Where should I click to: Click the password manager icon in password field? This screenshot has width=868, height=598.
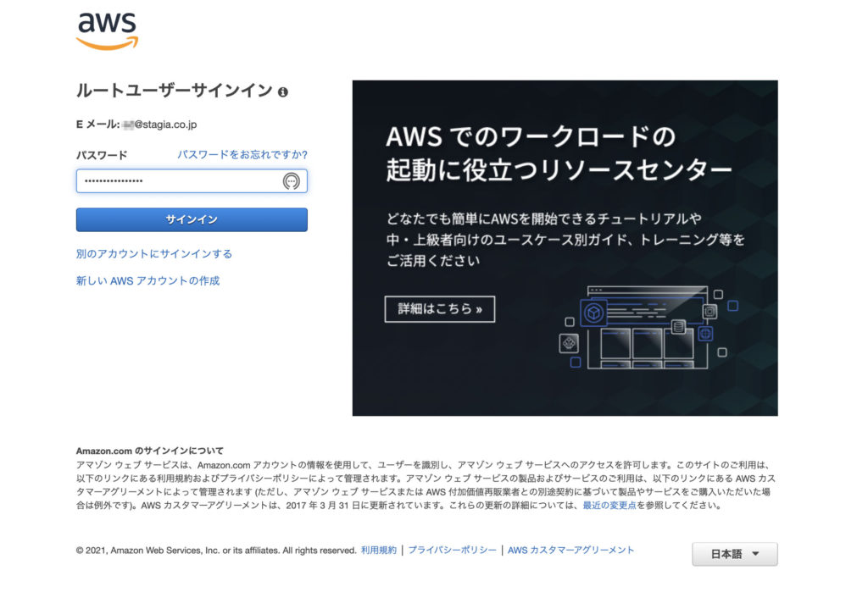(292, 181)
